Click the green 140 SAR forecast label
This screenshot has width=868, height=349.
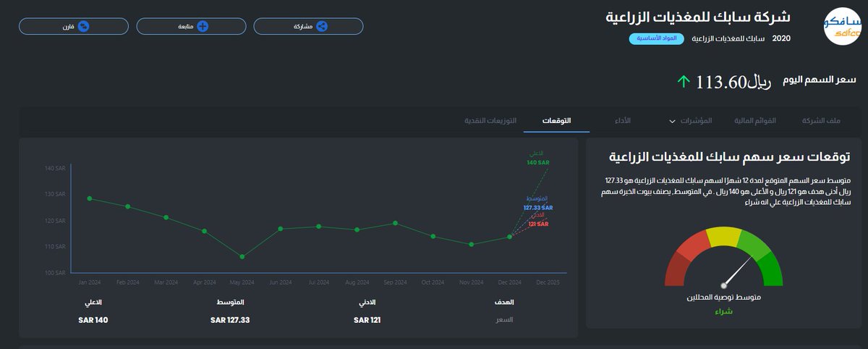click(538, 163)
